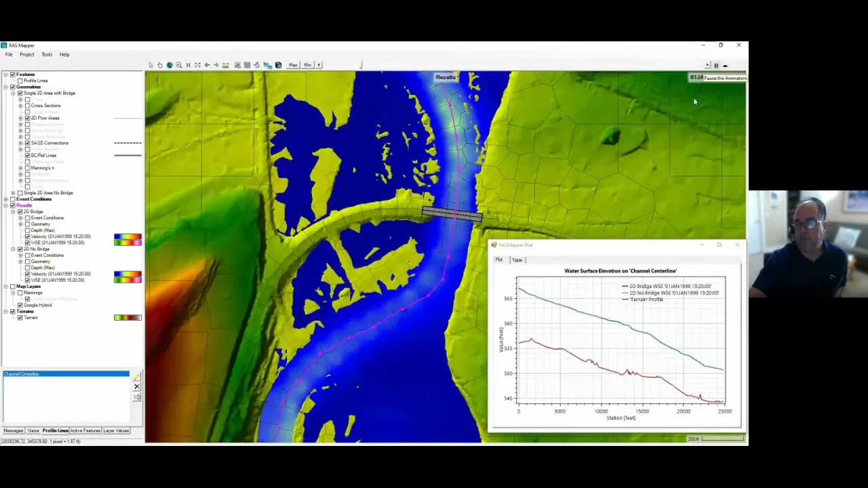The width and height of the screenshot is (868, 488).
Task: Collapse the Geometries tree node
Action: (5, 87)
